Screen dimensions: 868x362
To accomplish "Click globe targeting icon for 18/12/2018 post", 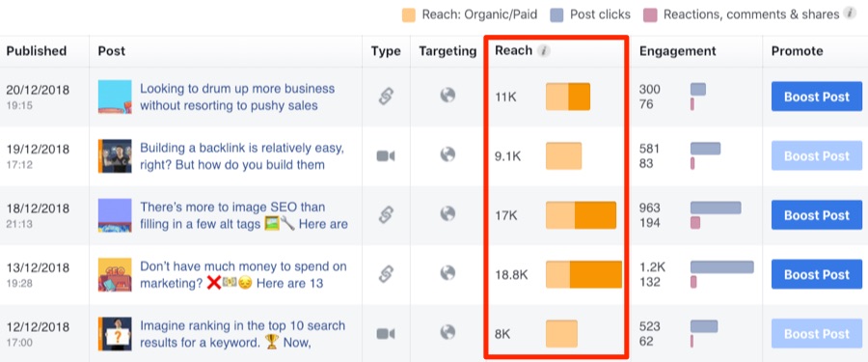I will [448, 214].
